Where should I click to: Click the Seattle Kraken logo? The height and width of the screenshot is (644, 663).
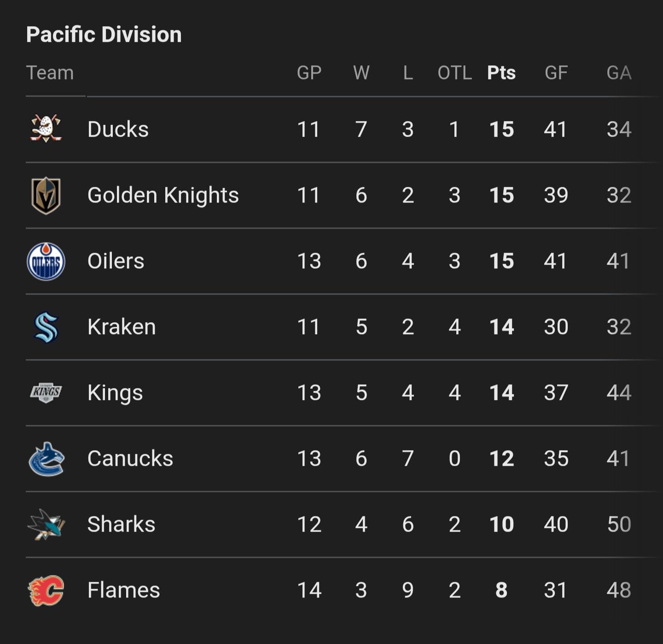[x=46, y=327]
